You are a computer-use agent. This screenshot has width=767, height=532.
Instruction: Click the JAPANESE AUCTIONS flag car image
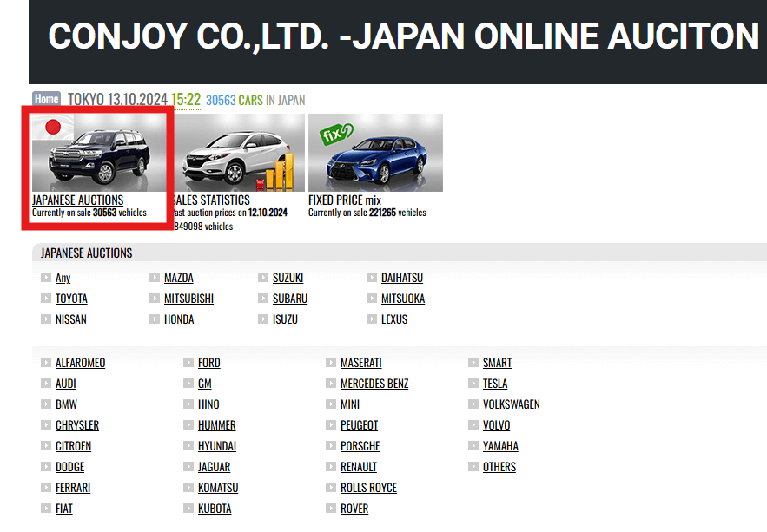(x=98, y=152)
